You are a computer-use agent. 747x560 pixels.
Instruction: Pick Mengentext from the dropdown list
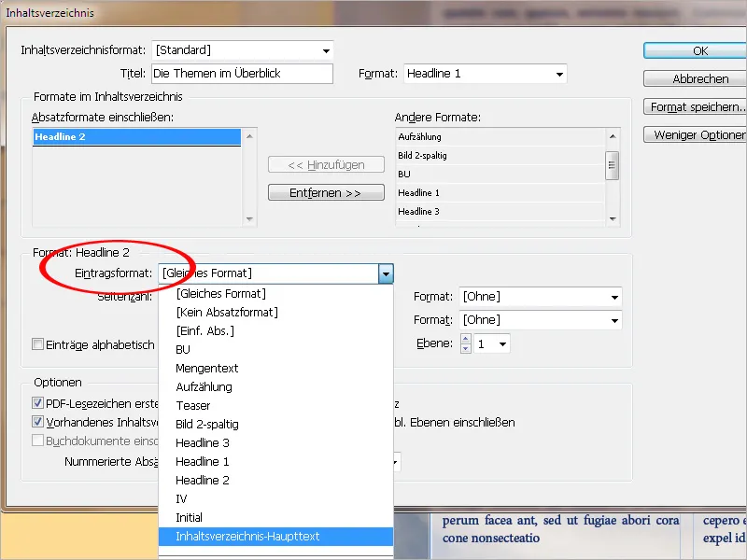[275, 368]
